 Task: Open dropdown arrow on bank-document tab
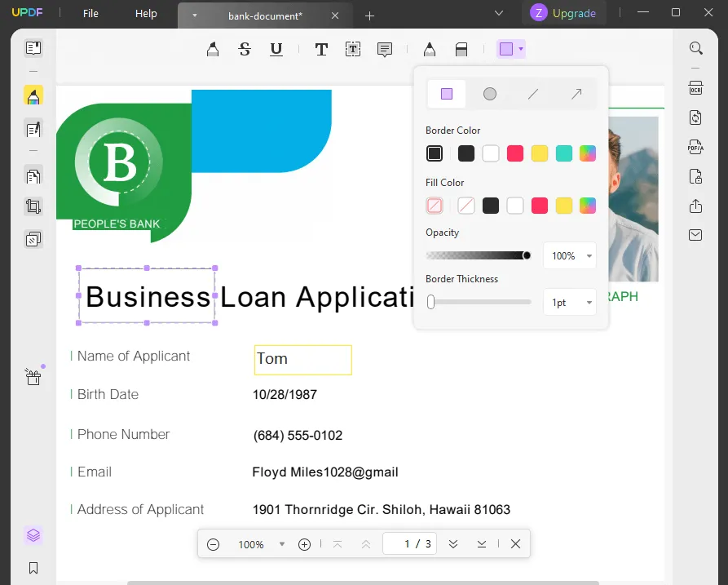[x=195, y=16]
